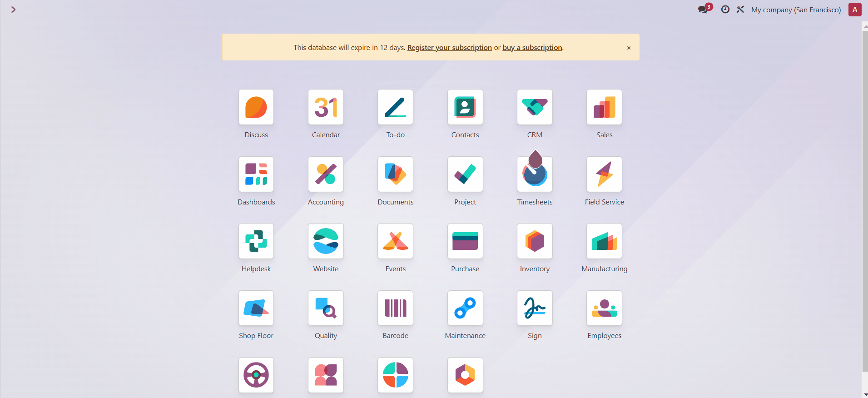Open the Purchase app
Image resolution: width=868 pixels, height=398 pixels.
click(465, 241)
